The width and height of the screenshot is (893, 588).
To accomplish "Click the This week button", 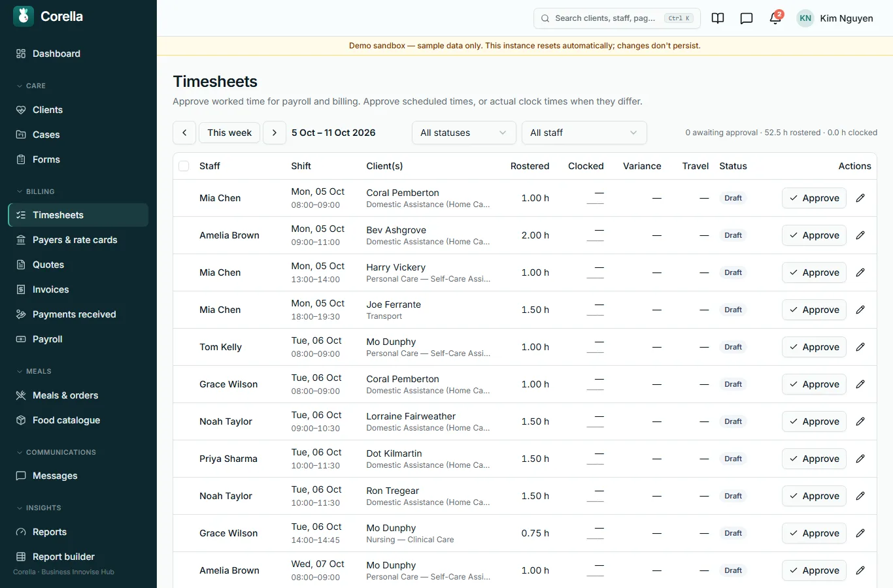I will pos(229,133).
